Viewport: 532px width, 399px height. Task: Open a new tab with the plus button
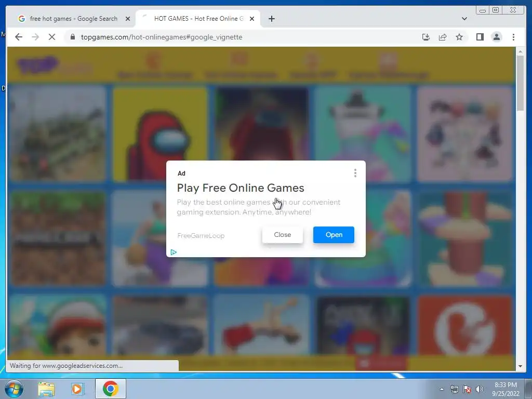[x=271, y=19]
